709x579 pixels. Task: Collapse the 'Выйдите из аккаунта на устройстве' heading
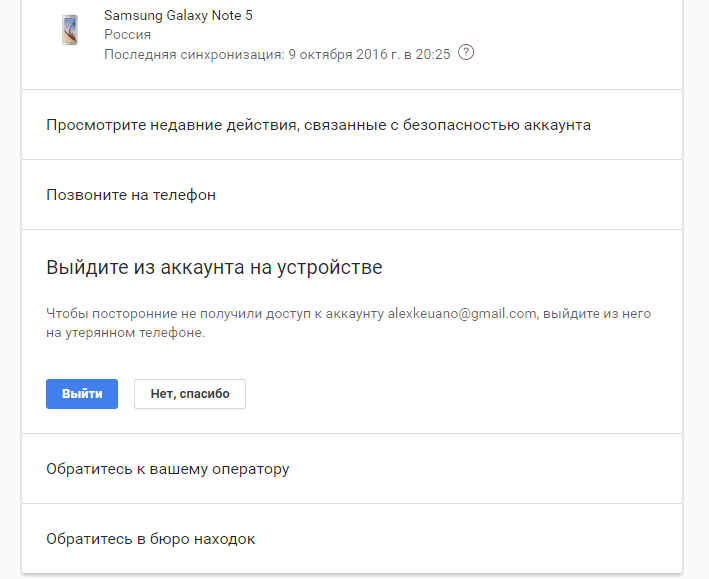[214, 267]
